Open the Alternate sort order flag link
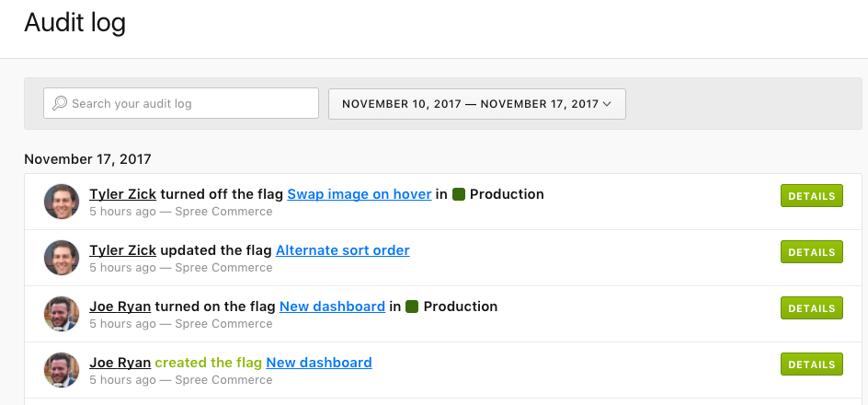 pos(342,250)
